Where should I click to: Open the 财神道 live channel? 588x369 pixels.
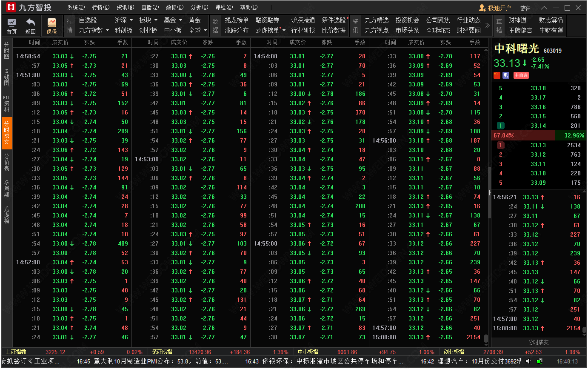tap(517, 20)
